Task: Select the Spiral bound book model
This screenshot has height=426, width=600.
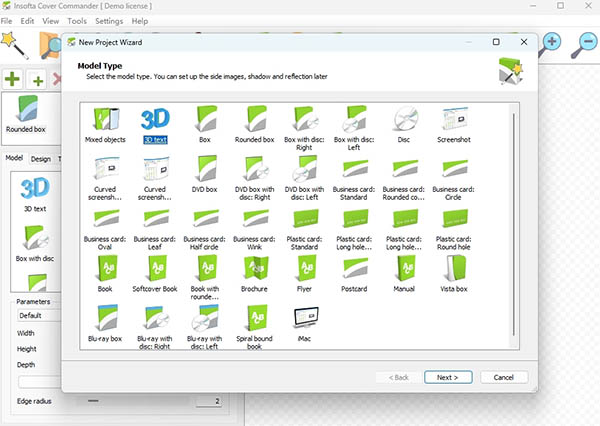Action: [254, 326]
